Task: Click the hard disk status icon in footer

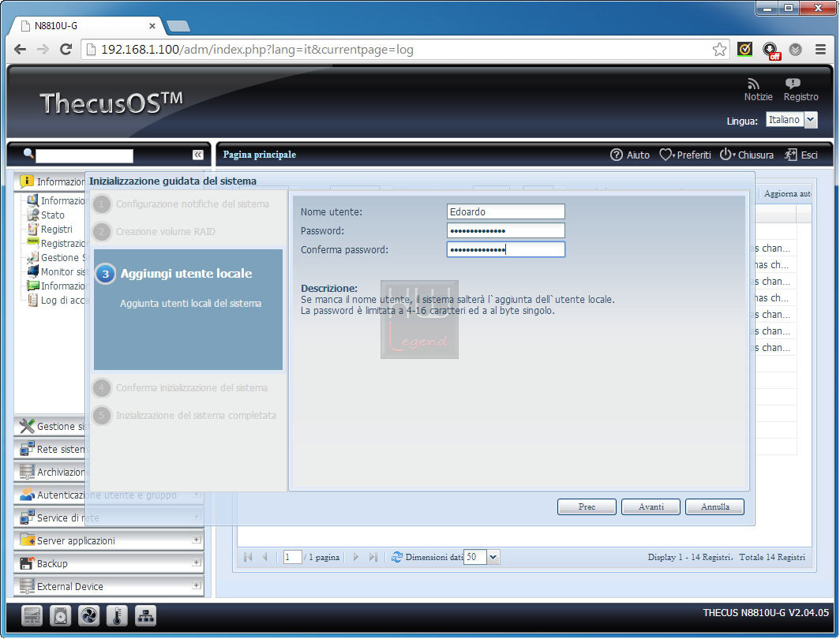Action: coord(60,615)
